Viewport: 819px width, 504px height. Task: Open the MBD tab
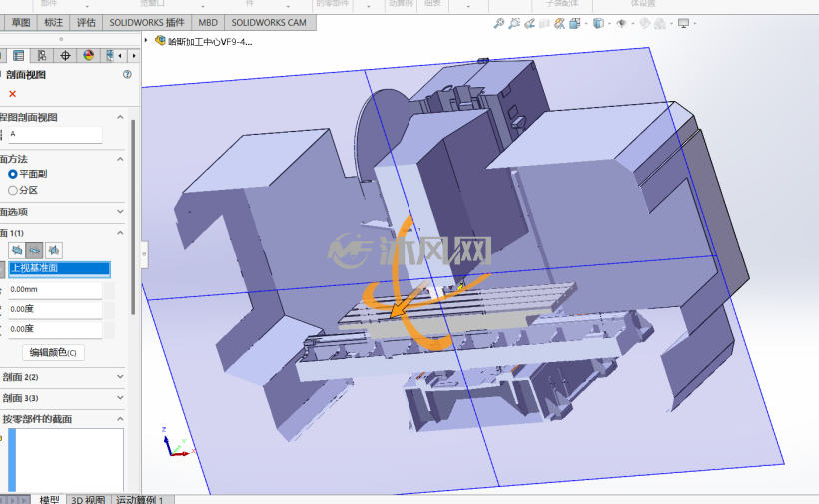[x=208, y=22]
